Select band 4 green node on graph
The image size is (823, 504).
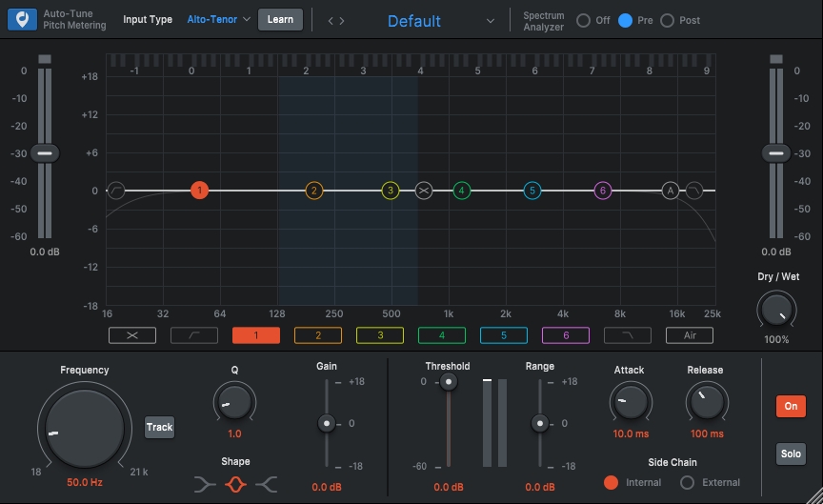pos(461,190)
